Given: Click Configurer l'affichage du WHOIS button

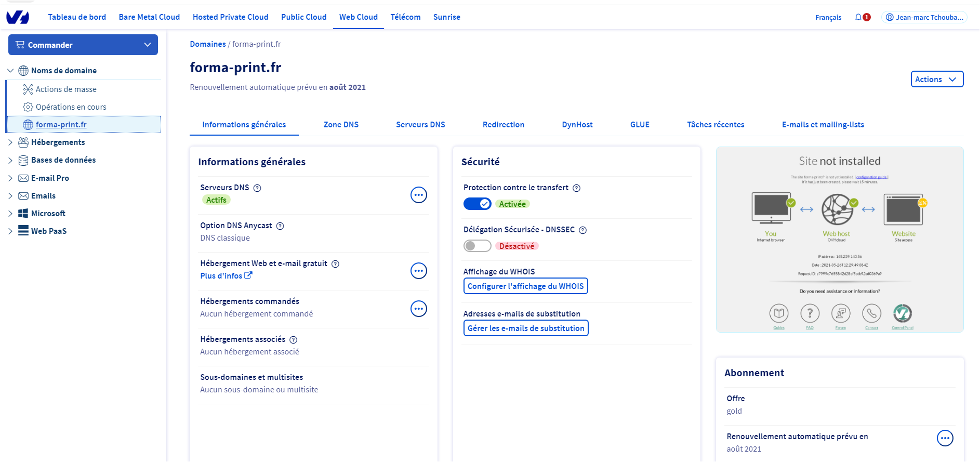Looking at the screenshot, I should click(525, 286).
